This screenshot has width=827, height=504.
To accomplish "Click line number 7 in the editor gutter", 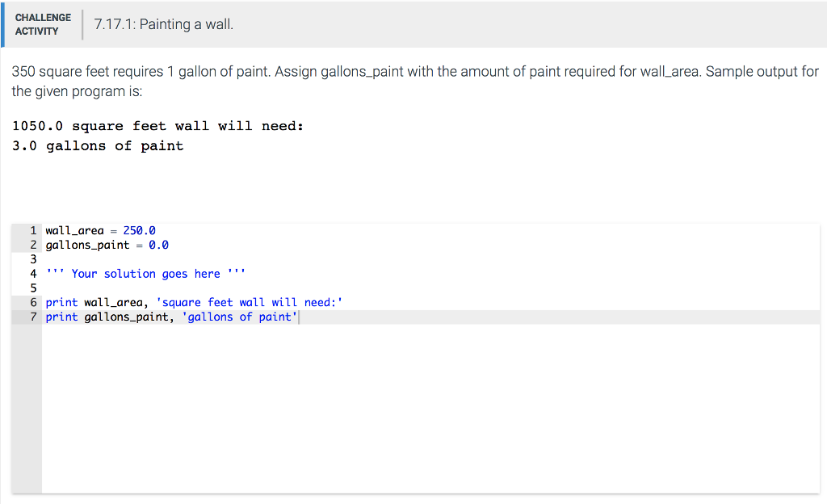I will click(x=33, y=317).
